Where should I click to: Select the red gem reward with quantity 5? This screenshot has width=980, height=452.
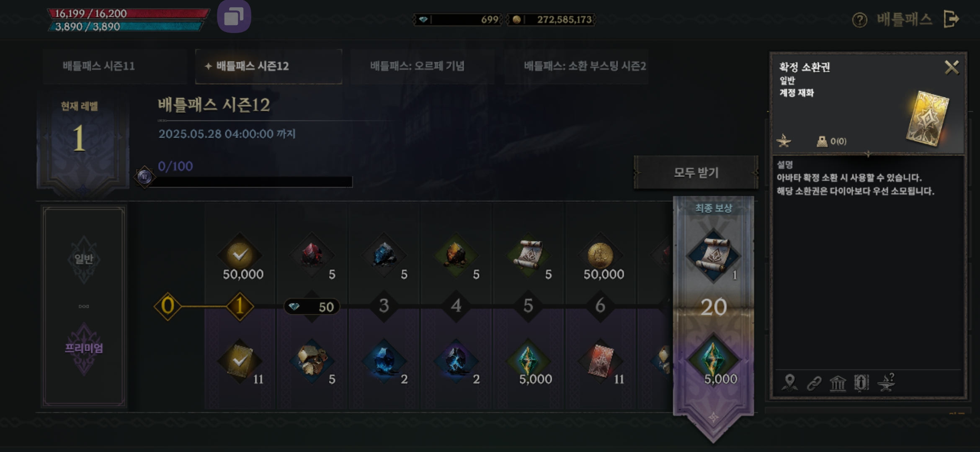coord(312,255)
